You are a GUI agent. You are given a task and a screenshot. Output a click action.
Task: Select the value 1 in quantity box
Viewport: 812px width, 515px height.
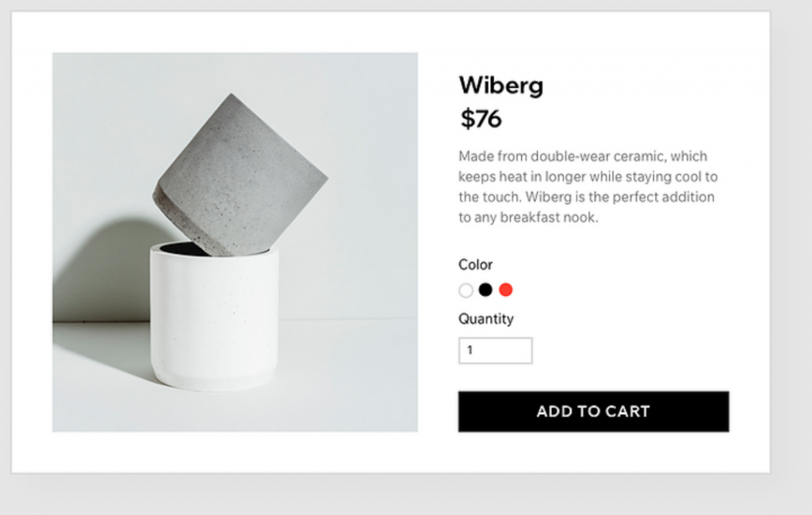click(x=470, y=350)
